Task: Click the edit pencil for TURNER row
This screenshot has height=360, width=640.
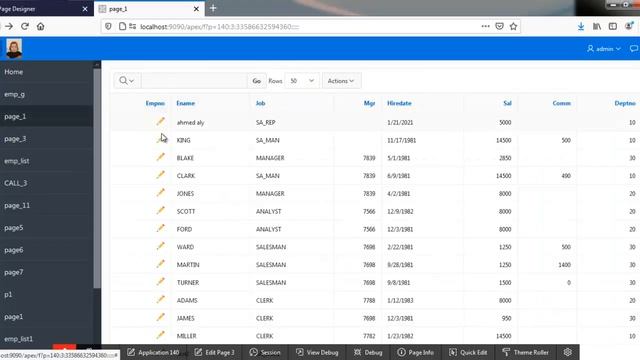Action: coord(160,282)
